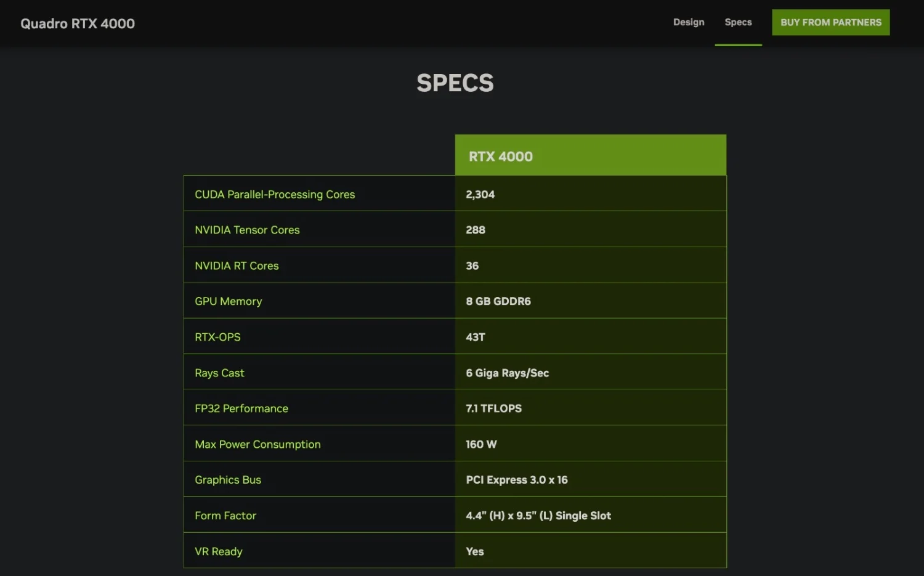Click the RTX-OPS row label
Image resolution: width=924 pixels, height=576 pixels.
pyautogui.click(x=217, y=337)
